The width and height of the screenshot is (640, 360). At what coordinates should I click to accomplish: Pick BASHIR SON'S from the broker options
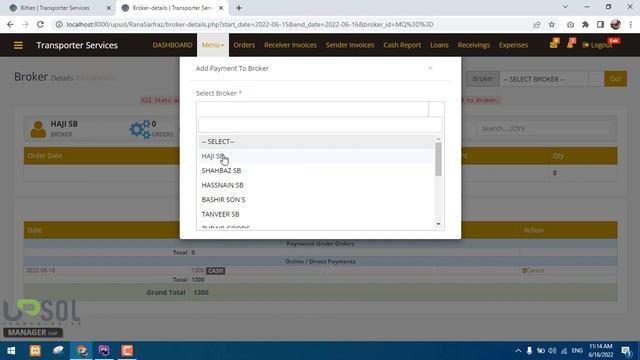click(316, 200)
